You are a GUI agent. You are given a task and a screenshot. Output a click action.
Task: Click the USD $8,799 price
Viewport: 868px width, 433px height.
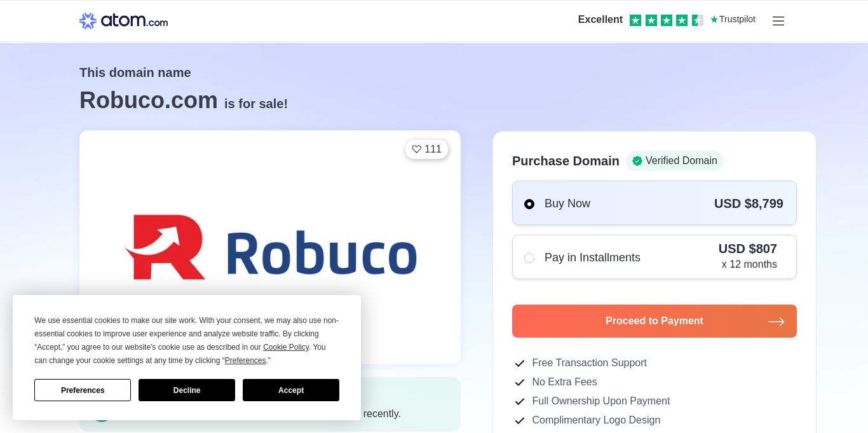[x=748, y=203]
